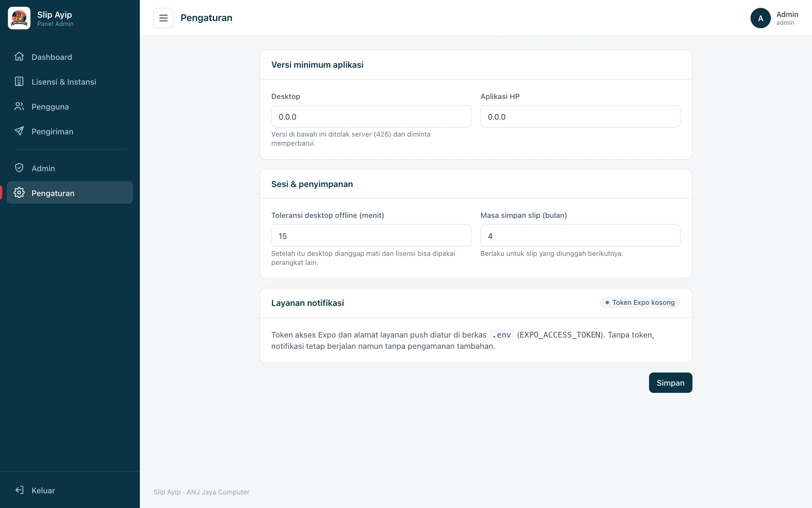Go to Pengguna menu item

[x=70, y=106]
